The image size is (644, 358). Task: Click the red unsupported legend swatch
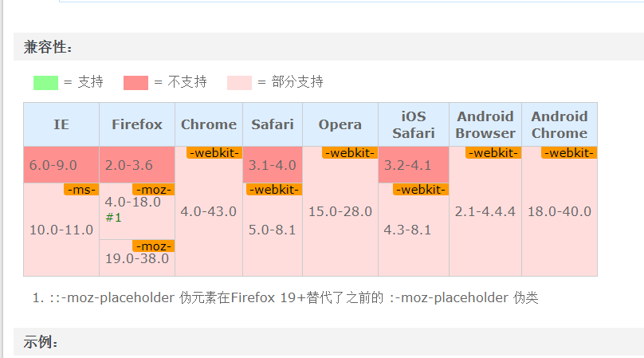(x=135, y=82)
